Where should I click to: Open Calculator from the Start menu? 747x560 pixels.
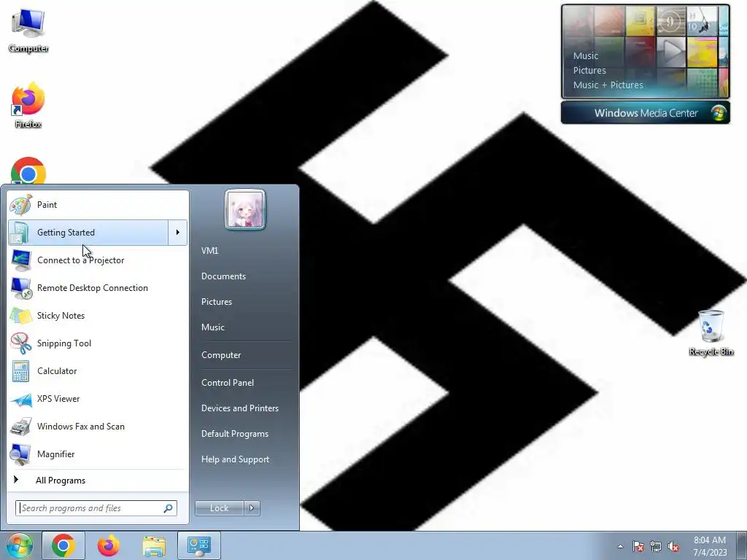point(98,371)
